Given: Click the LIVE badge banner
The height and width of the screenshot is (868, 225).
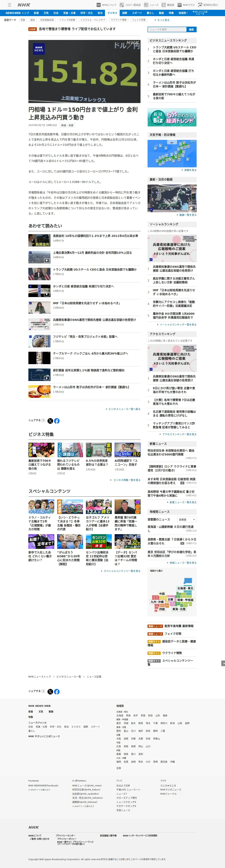Looking at the screenshot, I should click(x=33, y=29).
